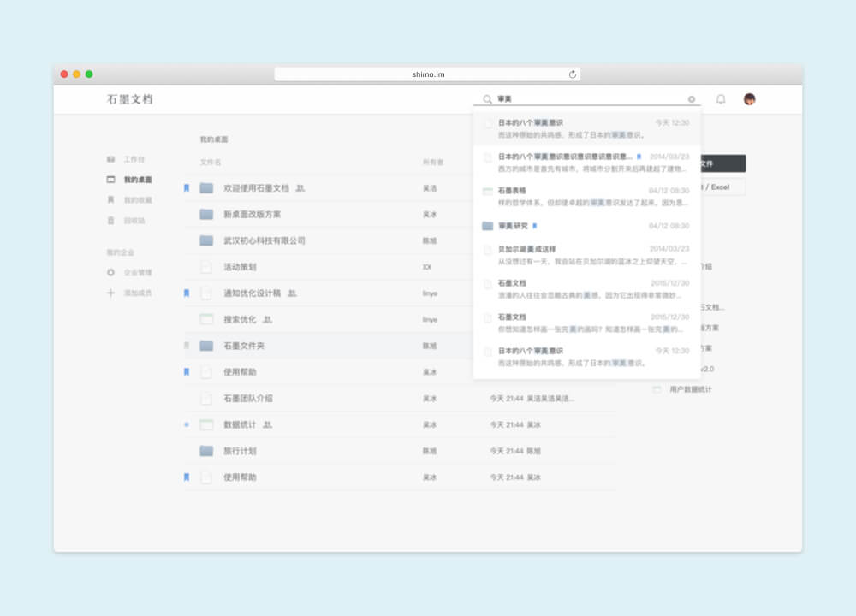Toggle bookmark on 欢迎使用石墨文档 row

(x=187, y=187)
